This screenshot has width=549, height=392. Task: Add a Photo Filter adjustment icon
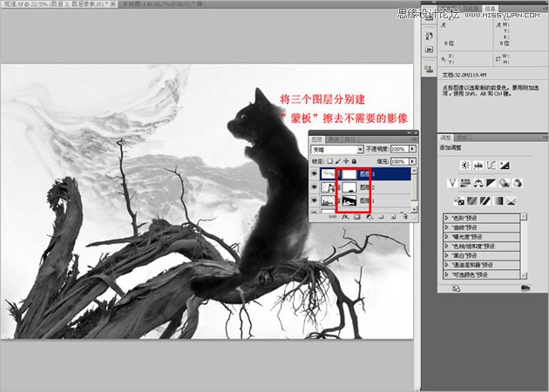click(505, 183)
